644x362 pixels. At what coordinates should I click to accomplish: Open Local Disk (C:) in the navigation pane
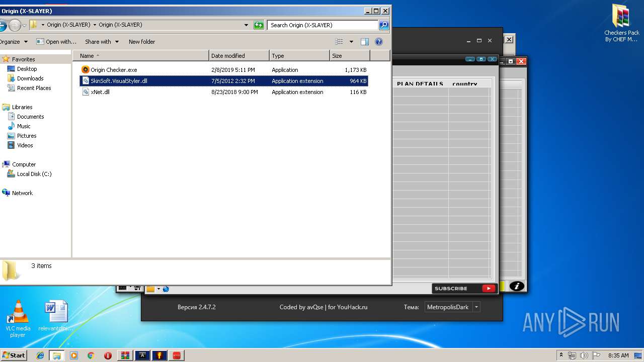click(x=34, y=174)
